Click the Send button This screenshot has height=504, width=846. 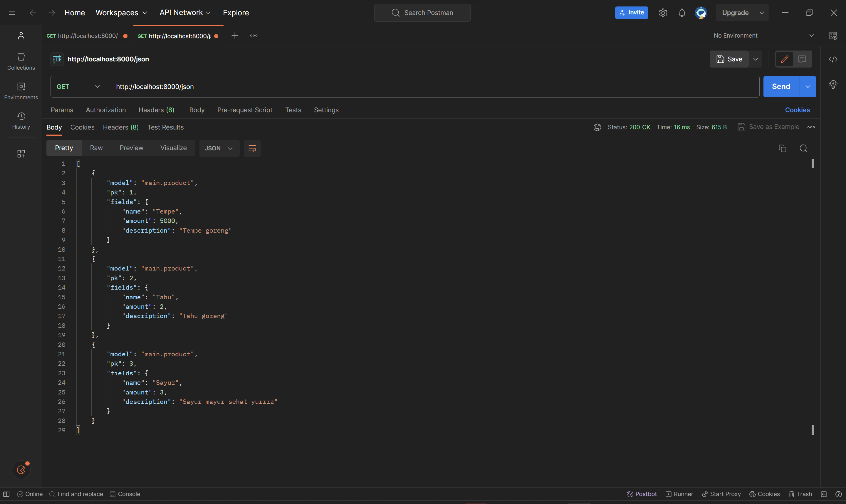pos(781,86)
